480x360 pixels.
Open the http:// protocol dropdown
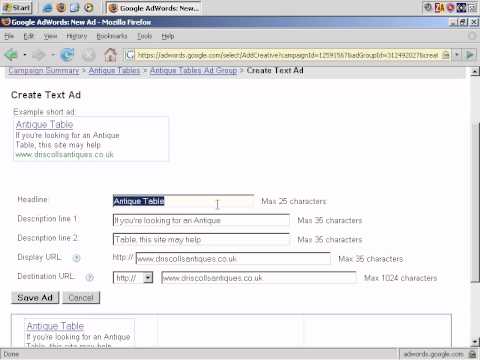tap(148, 277)
